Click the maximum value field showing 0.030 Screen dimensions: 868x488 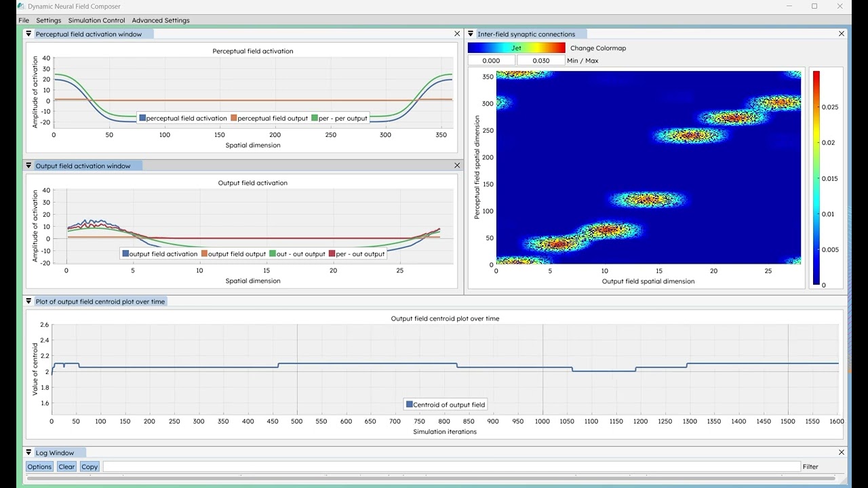tap(541, 60)
